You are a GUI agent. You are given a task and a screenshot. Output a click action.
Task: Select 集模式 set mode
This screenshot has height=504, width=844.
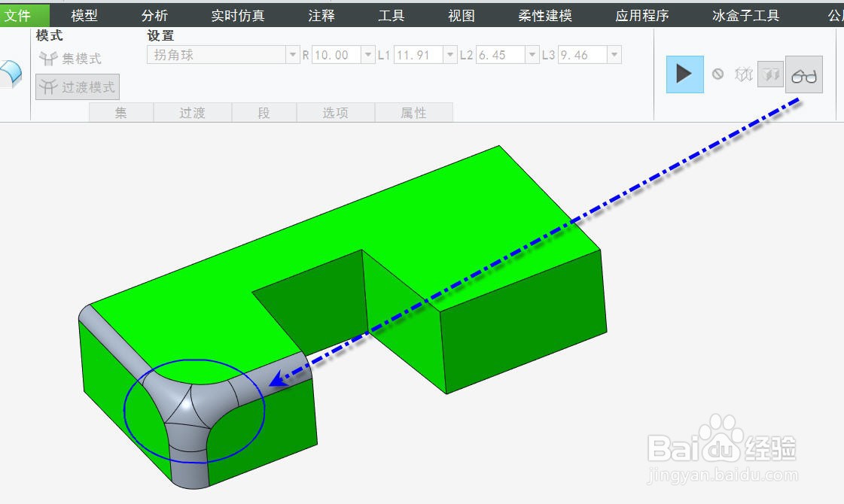click(x=71, y=58)
